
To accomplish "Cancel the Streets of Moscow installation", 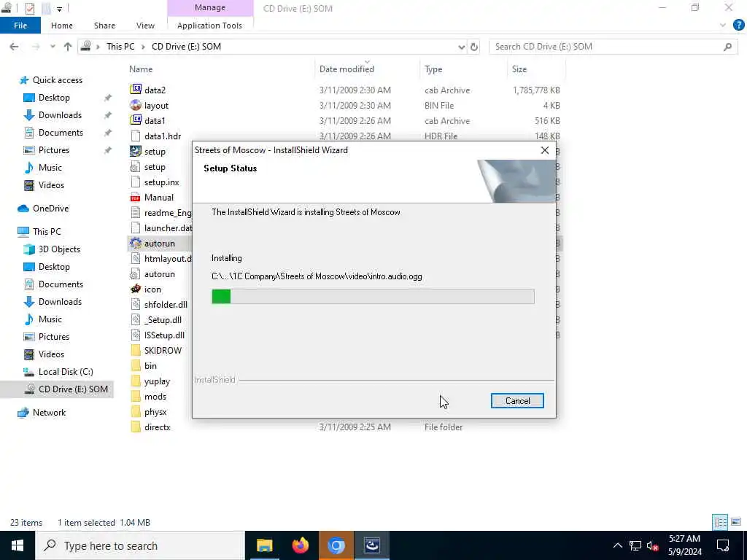I will [517, 401].
